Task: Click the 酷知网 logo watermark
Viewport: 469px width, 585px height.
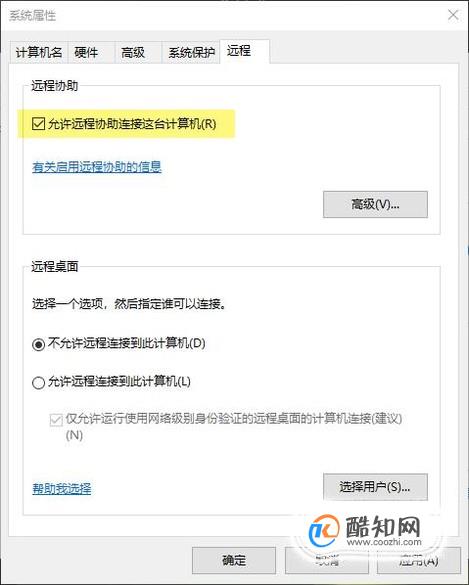Action: point(366,531)
